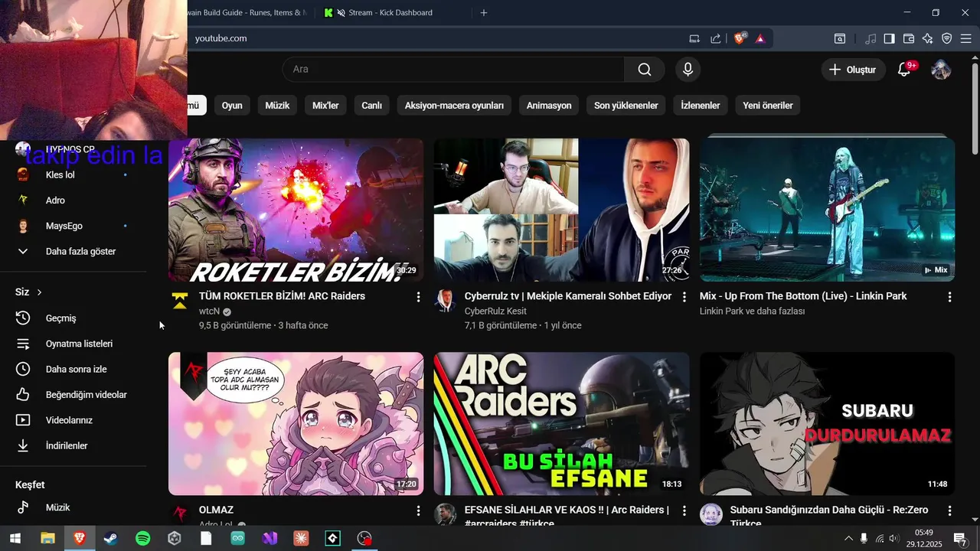980x551 pixels.
Task: Select the Animasyon filter chip
Action: tap(549, 106)
